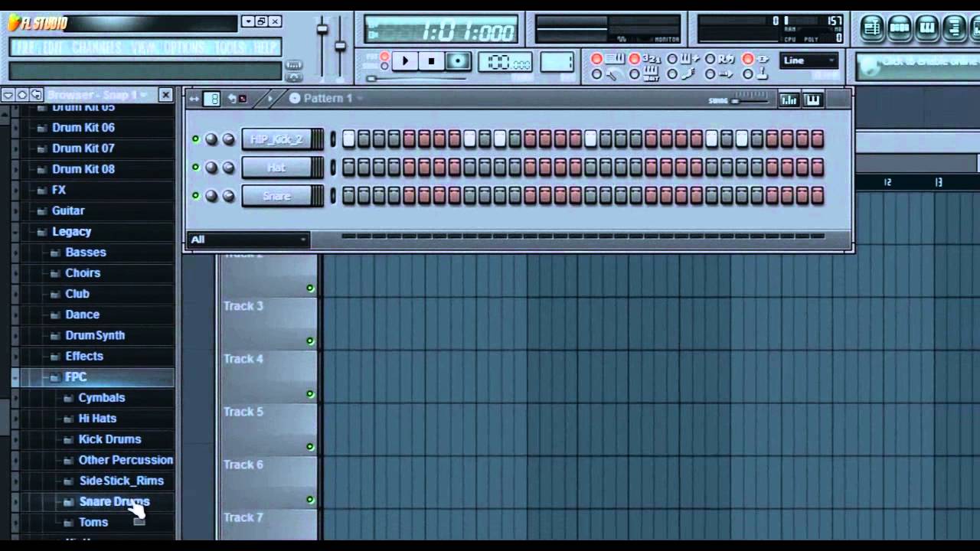
Task: Open the Basses folder
Action: tap(85, 252)
